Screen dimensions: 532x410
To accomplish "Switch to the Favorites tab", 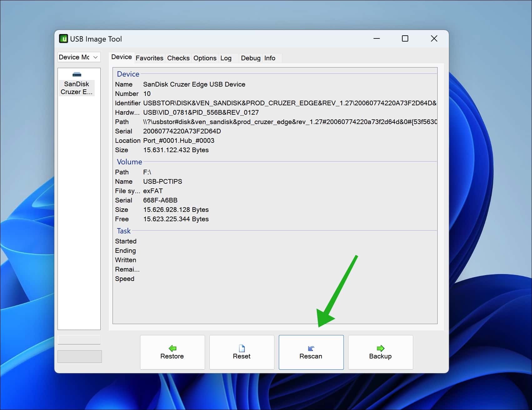I will (149, 58).
